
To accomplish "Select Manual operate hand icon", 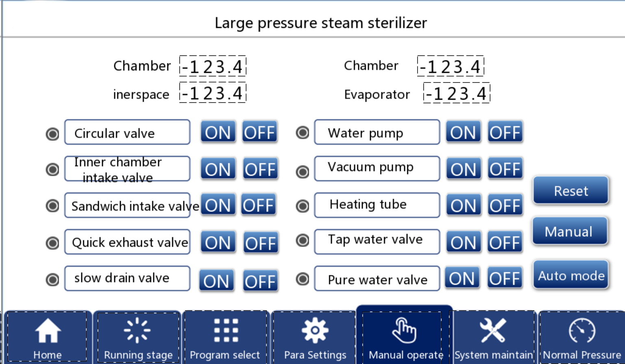I will (404, 330).
